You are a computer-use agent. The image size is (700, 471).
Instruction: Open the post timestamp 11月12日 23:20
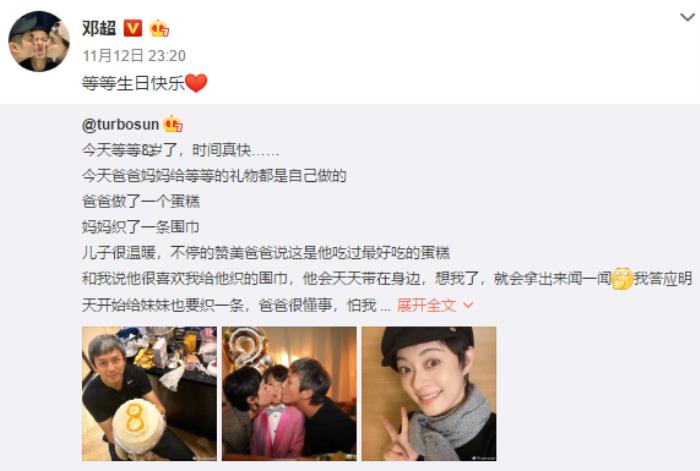pos(134,56)
